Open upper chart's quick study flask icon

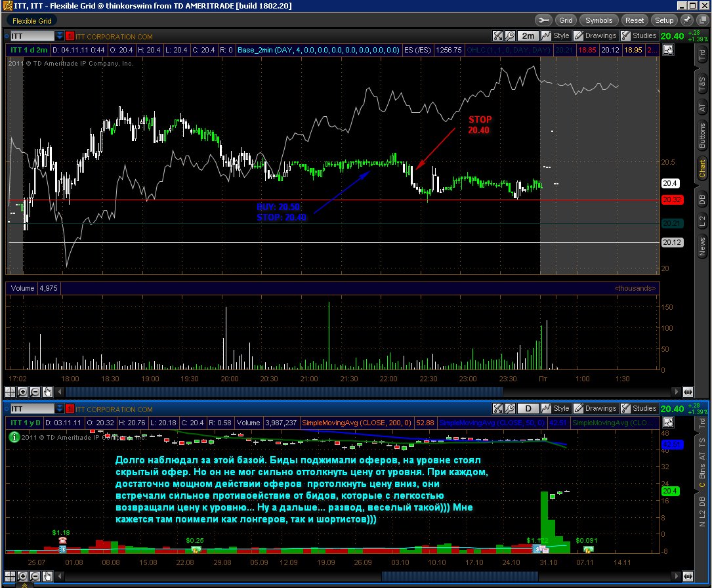pos(498,36)
